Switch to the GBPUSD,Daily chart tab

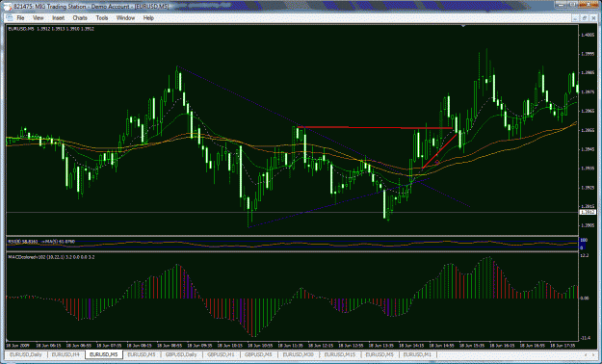point(182,354)
